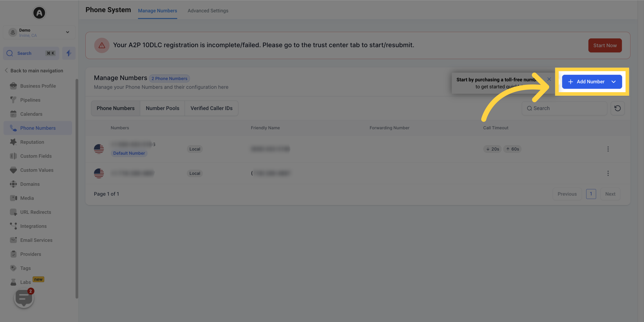Click the Add Number button
This screenshot has width=644, height=322.
point(592,82)
